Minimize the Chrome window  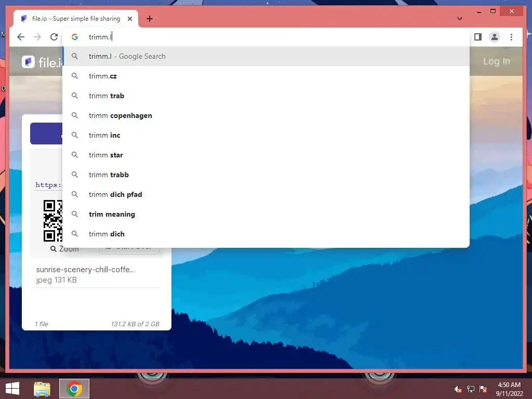click(478, 11)
